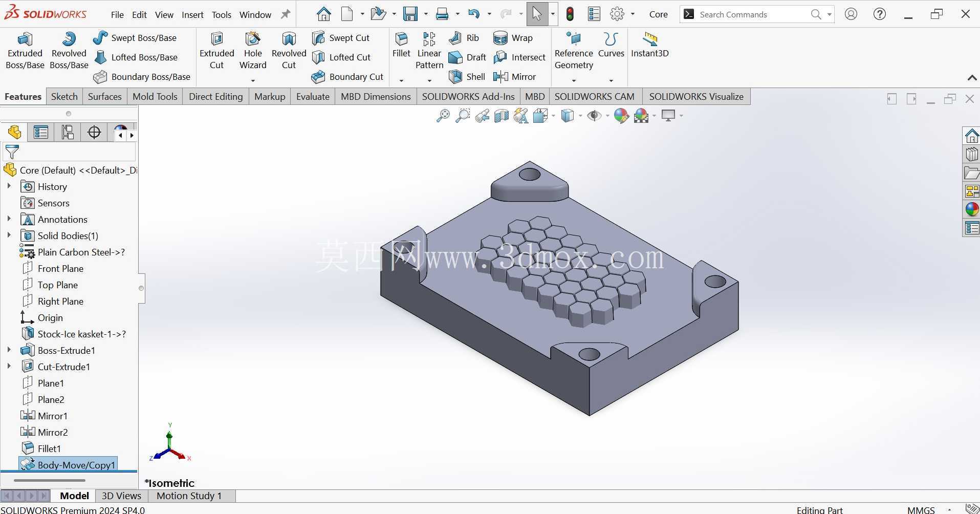Viewport: 980px width, 514px height.
Task: Activate the Shell tool
Action: click(467, 77)
